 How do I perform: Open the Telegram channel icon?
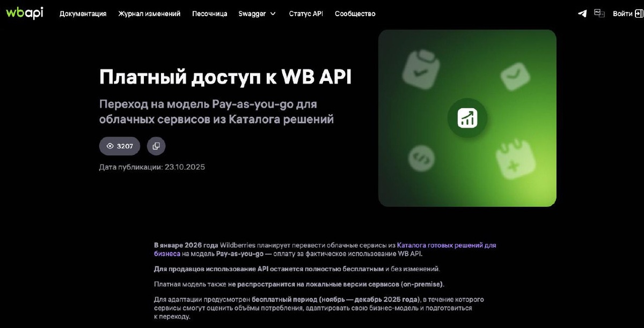pos(582,13)
